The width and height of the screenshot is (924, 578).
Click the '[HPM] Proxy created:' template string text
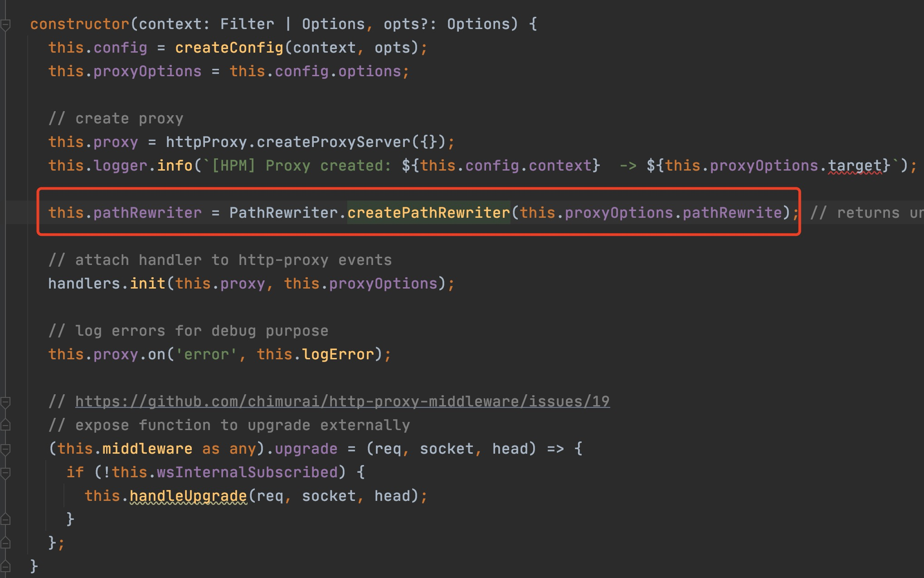tap(302, 166)
